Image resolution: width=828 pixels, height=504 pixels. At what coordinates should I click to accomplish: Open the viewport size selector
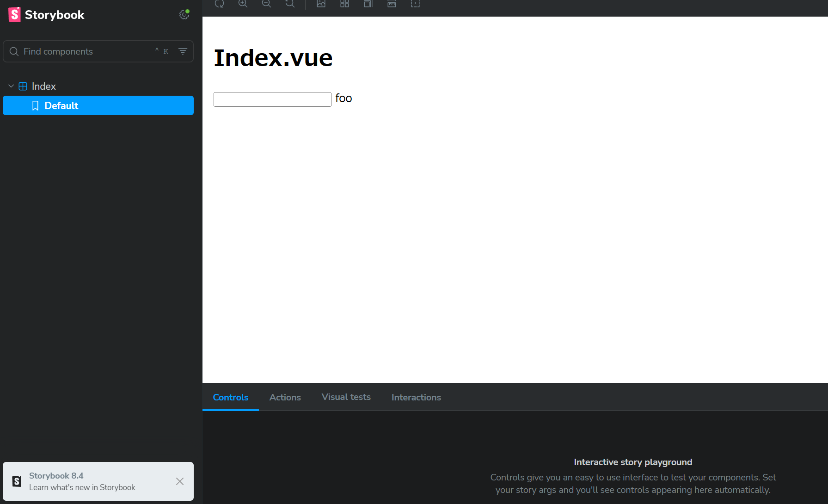(368, 4)
